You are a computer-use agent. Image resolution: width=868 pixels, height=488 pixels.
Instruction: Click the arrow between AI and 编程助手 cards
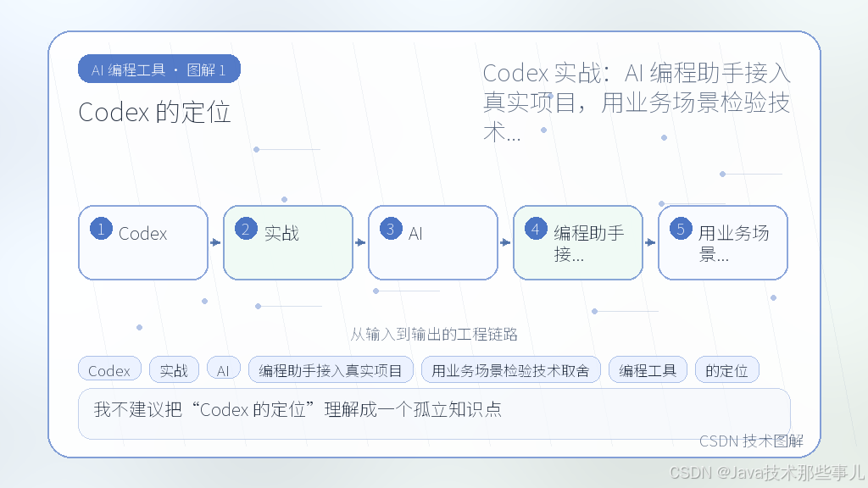pos(505,242)
